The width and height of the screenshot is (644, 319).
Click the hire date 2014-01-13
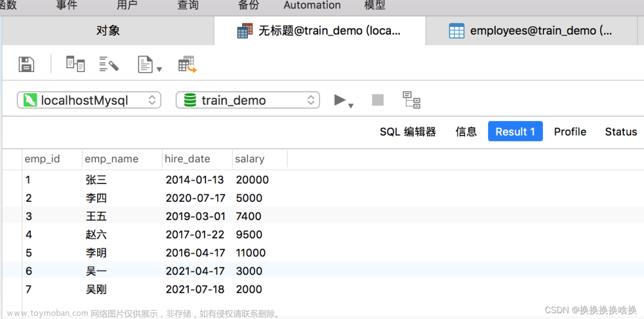(x=195, y=179)
